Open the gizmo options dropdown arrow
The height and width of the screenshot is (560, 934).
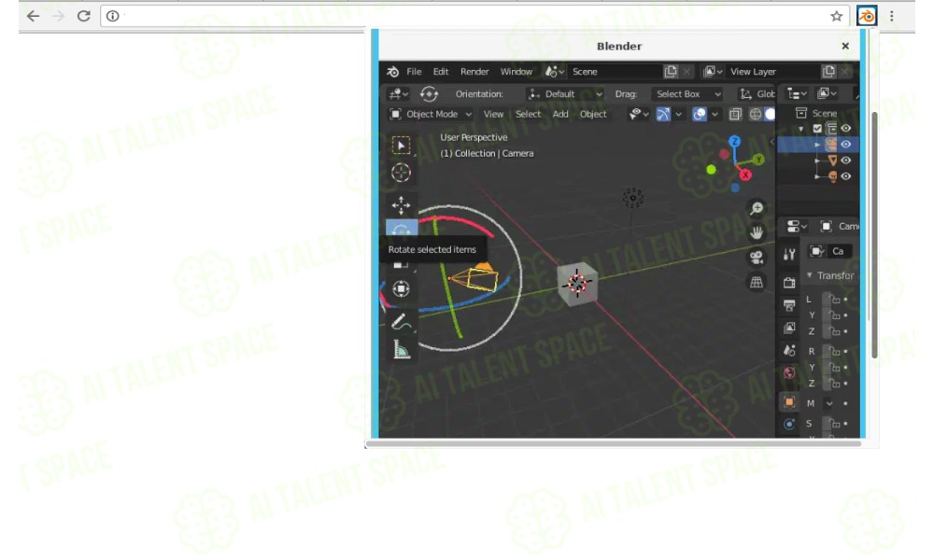pyautogui.click(x=678, y=114)
